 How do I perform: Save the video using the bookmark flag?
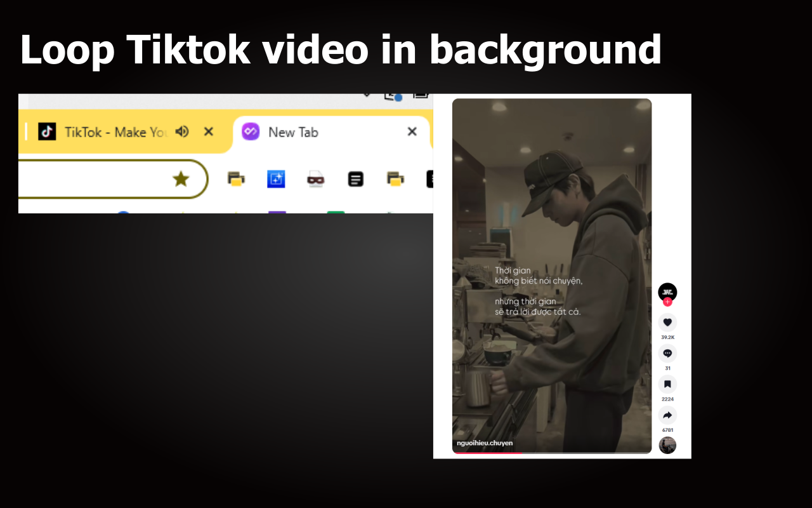[667, 384]
